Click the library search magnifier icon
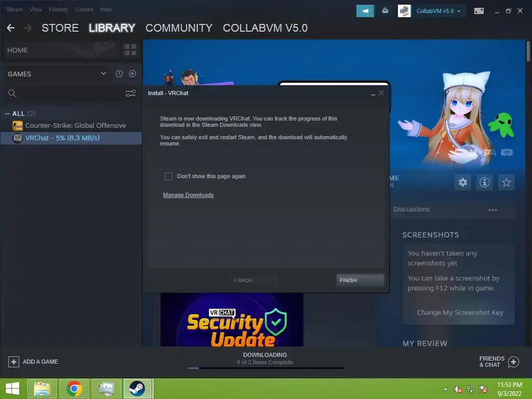532x399 pixels. click(x=12, y=94)
